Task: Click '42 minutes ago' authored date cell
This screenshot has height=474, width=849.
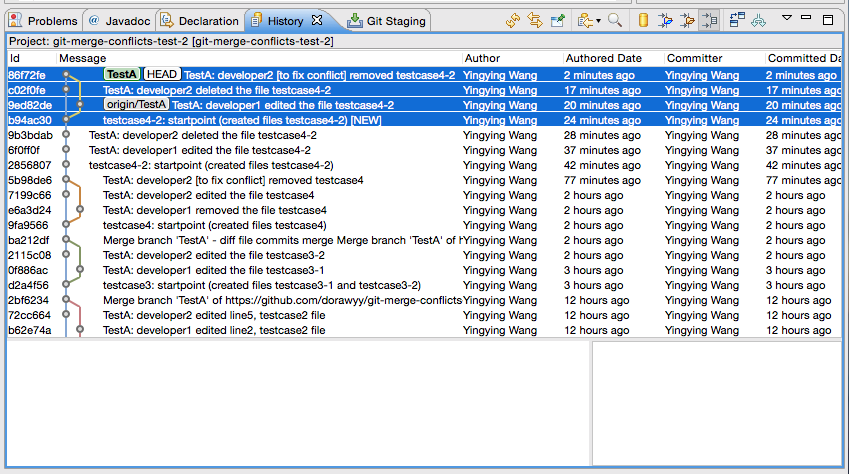Action: (602, 165)
